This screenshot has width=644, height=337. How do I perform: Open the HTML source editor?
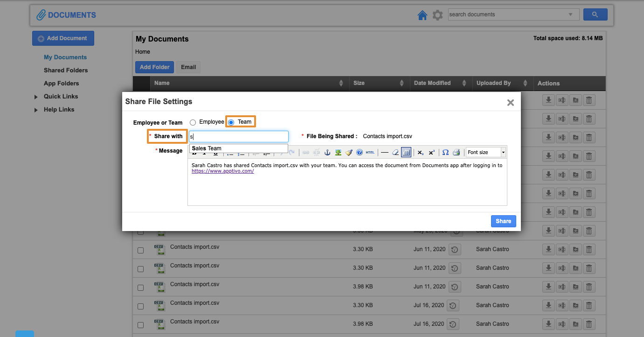pos(370,152)
